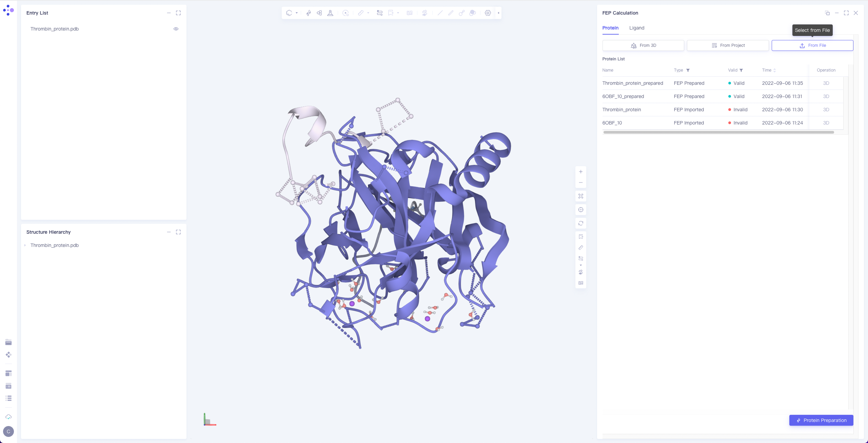Zoom out using the minus viewer control
The image size is (868, 443).
coord(581,182)
